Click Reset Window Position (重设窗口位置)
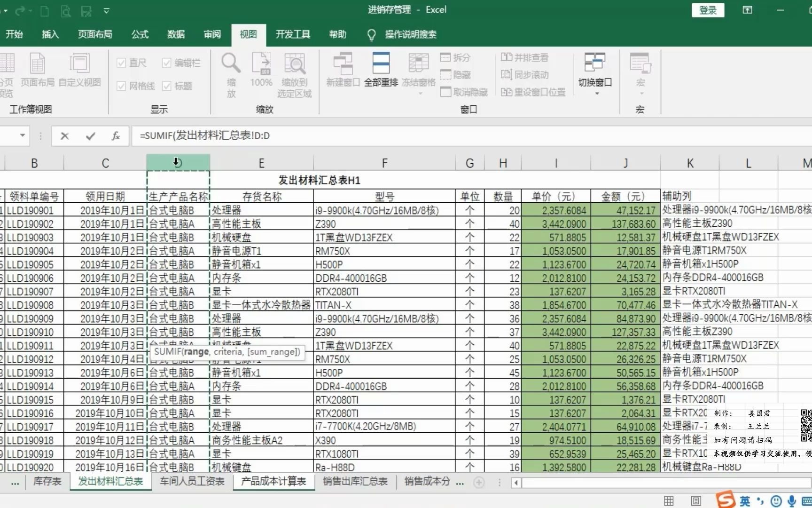Viewport: 812px width, 508px height. (533, 92)
